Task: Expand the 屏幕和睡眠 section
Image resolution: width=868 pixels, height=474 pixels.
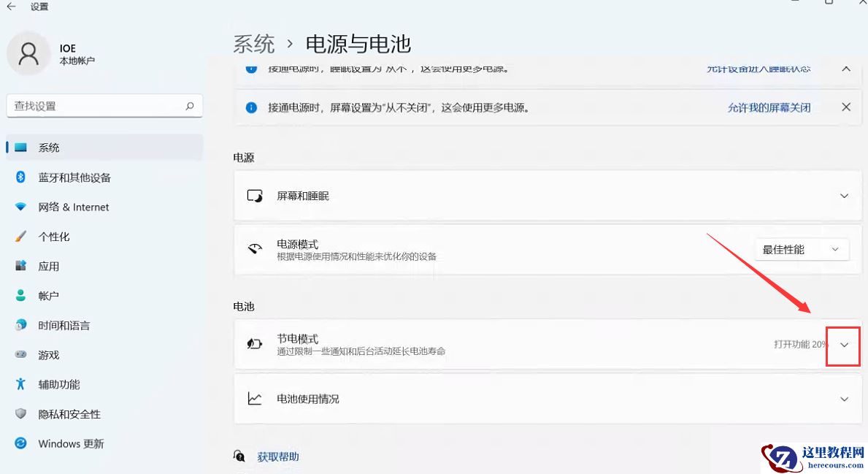Action: click(844, 196)
